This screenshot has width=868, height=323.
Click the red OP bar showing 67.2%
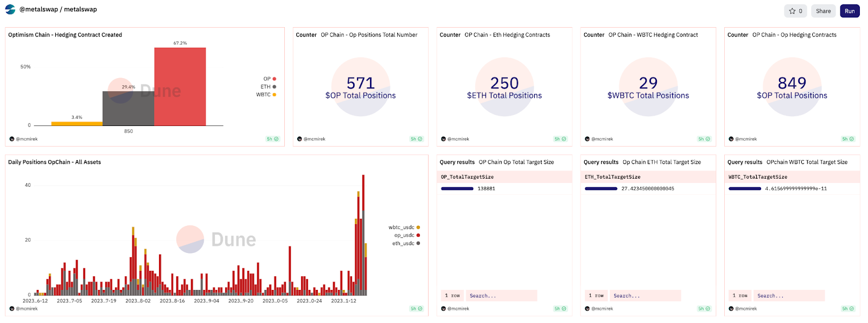[180, 87]
